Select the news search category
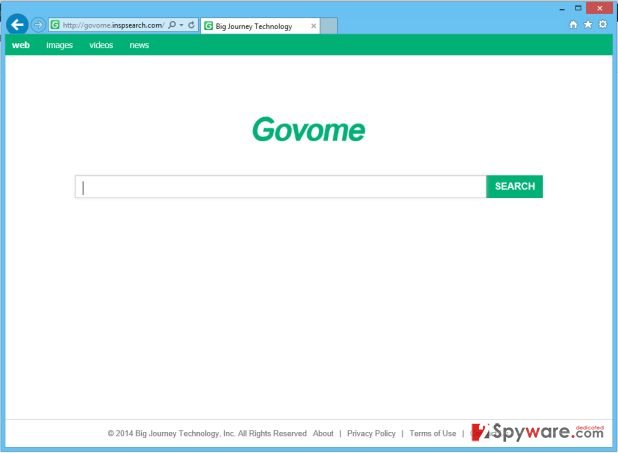Image resolution: width=618 pixels, height=453 pixels. point(139,45)
